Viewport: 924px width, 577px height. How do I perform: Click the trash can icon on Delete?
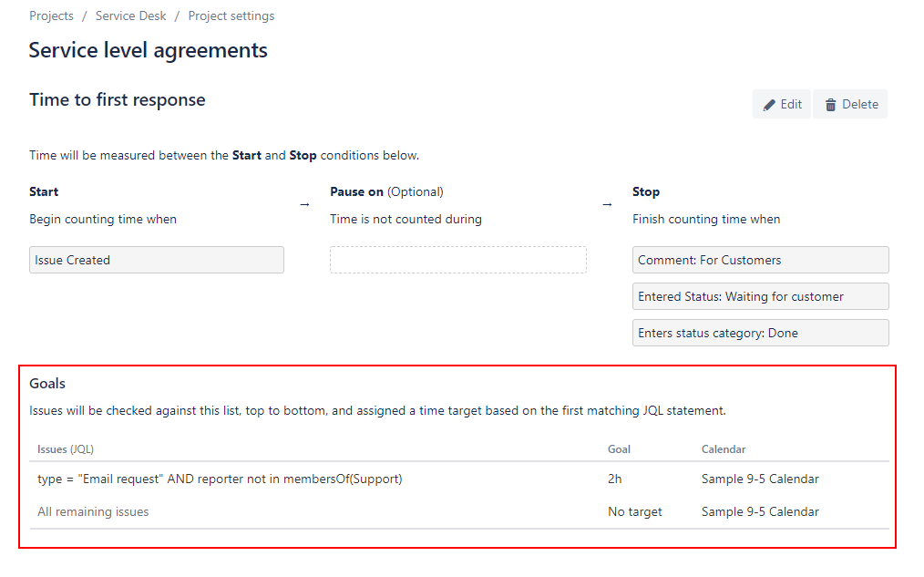pyautogui.click(x=830, y=105)
